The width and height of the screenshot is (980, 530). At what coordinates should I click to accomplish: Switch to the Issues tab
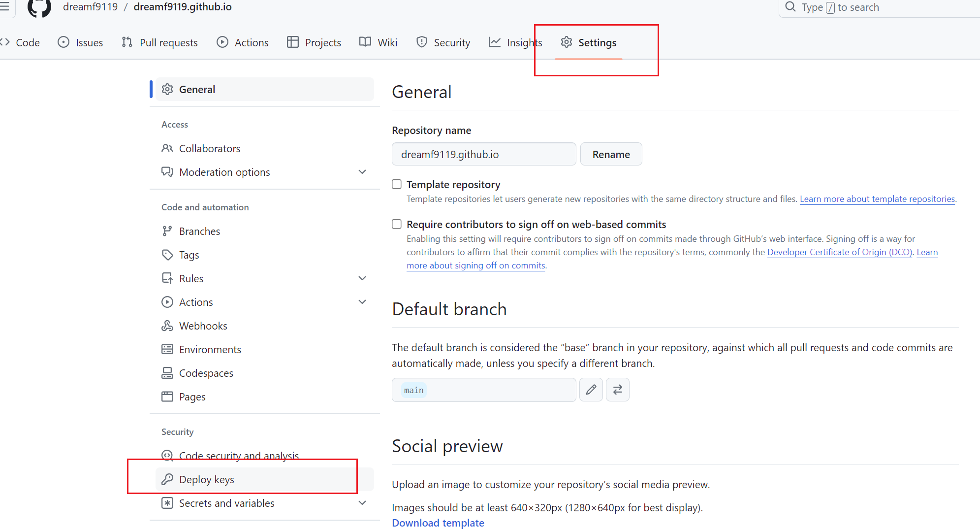coord(80,42)
